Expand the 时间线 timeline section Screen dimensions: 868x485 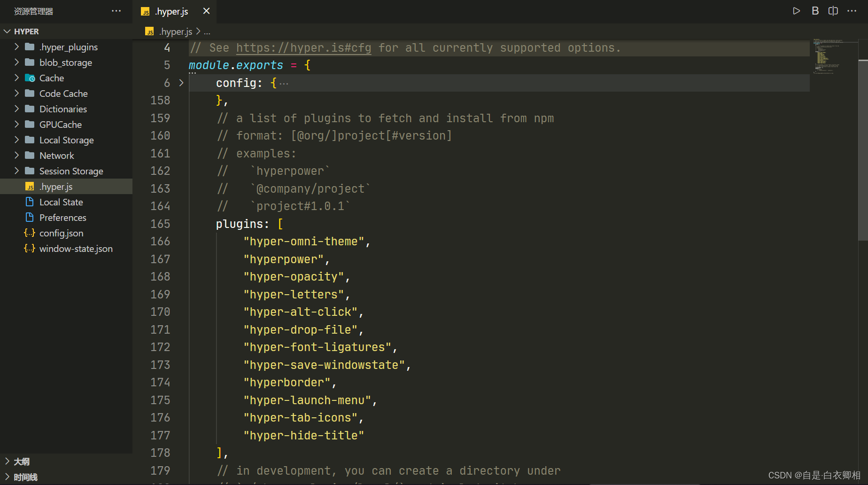coord(66,477)
